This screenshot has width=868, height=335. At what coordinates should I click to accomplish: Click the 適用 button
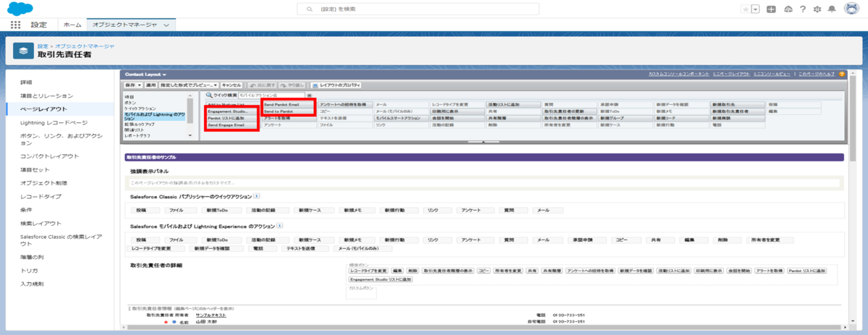pos(151,85)
